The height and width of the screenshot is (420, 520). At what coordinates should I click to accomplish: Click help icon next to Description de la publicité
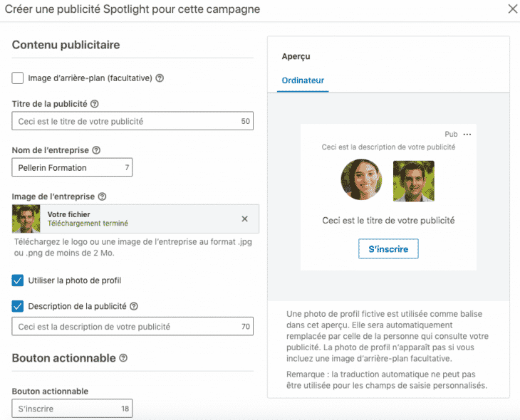pos(134,306)
